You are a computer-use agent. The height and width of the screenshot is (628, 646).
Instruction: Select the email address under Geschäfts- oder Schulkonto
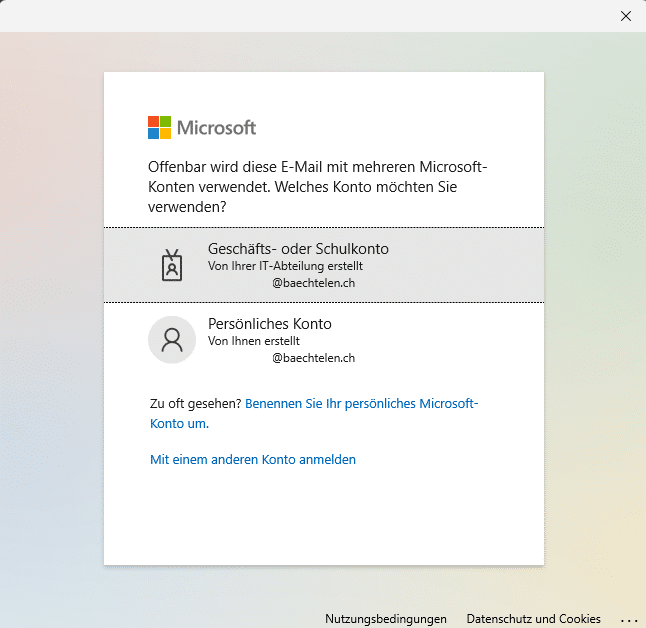pyautogui.click(x=313, y=283)
